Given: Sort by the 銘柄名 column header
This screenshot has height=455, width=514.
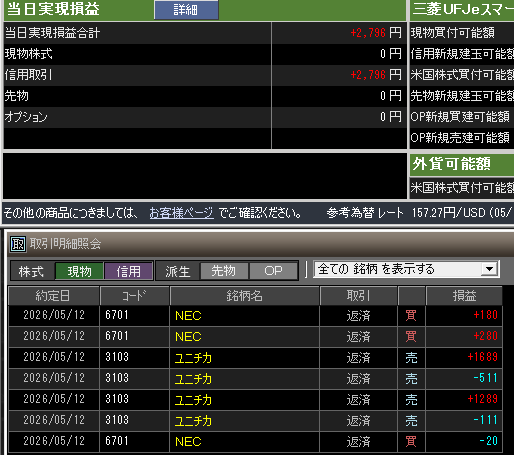Looking at the screenshot, I should click(x=244, y=296).
